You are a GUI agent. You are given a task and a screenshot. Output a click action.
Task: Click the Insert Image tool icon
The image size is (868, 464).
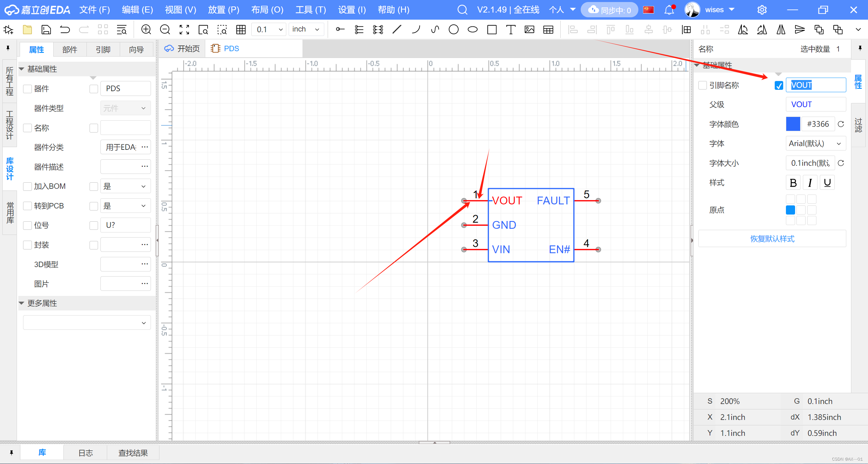click(529, 29)
